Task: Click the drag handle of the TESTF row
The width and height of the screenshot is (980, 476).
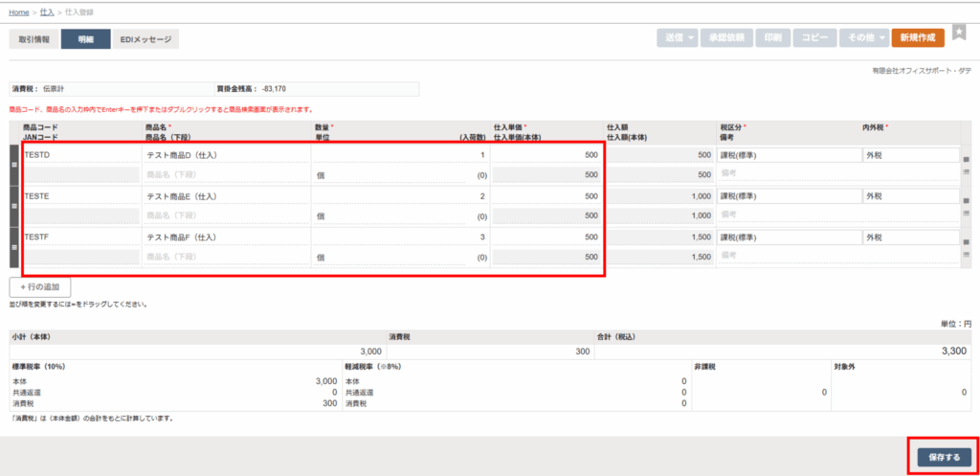Action: point(13,247)
